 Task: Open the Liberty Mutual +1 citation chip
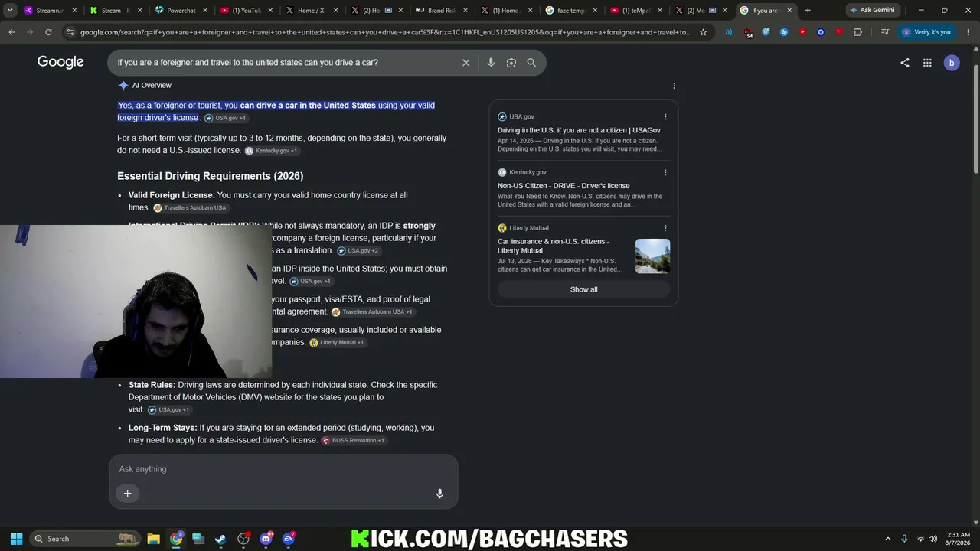(337, 343)
